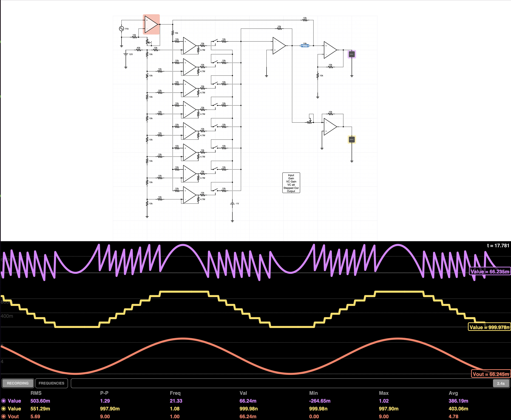Select the 4.7M resistor on the bottom comparator

click(x=198, y=199)
